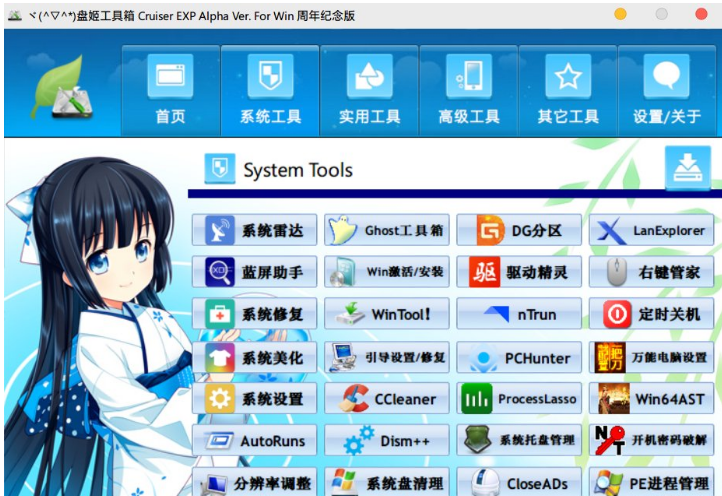The image size is (722, 496).
Task: Open Win激活/安装 tool
Action: [x=387, y=272]
